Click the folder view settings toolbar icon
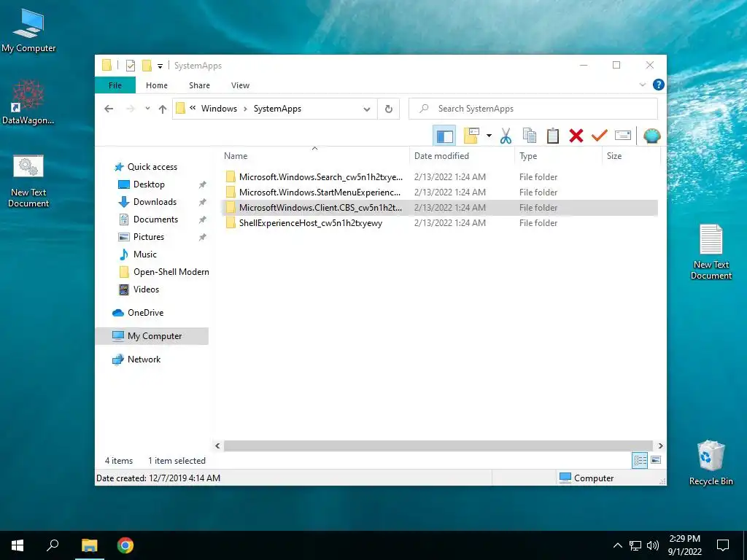This screenshot has height=560, width=747. (471, 136)
